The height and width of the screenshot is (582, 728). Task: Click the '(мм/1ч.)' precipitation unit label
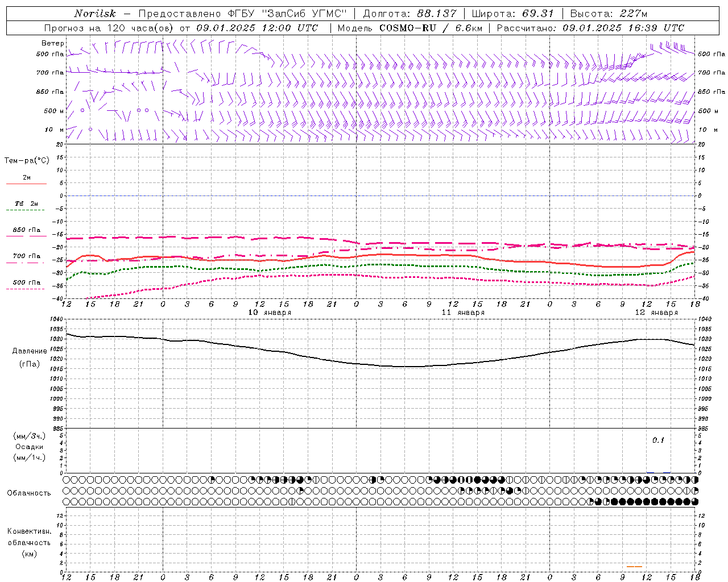click(30, 458)
